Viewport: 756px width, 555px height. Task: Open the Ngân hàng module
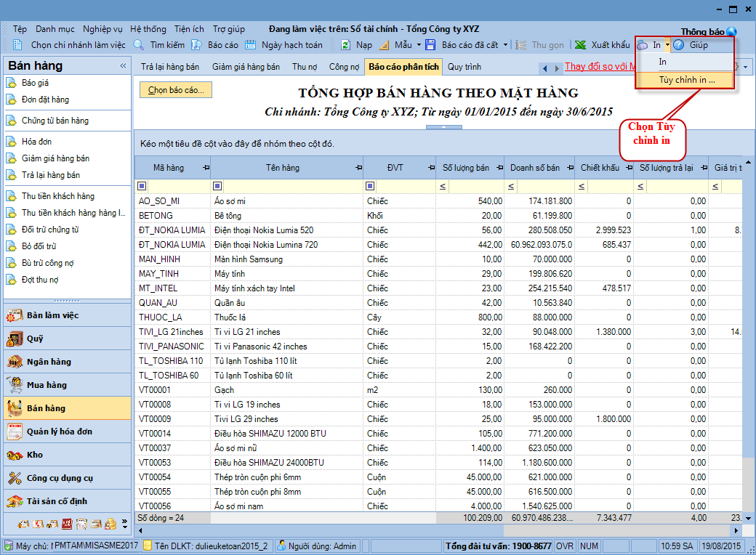click(x=68, y=362)
